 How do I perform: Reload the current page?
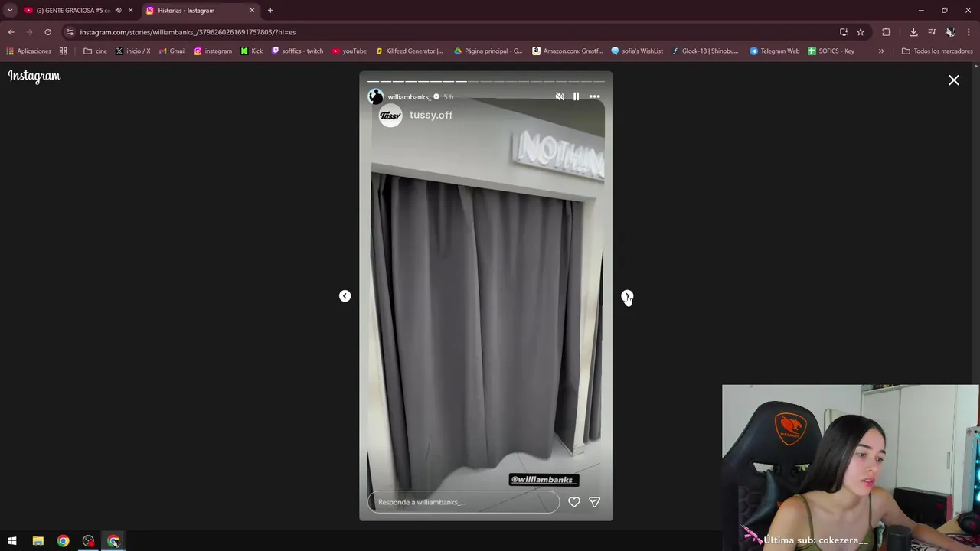[x=47, y=32]
